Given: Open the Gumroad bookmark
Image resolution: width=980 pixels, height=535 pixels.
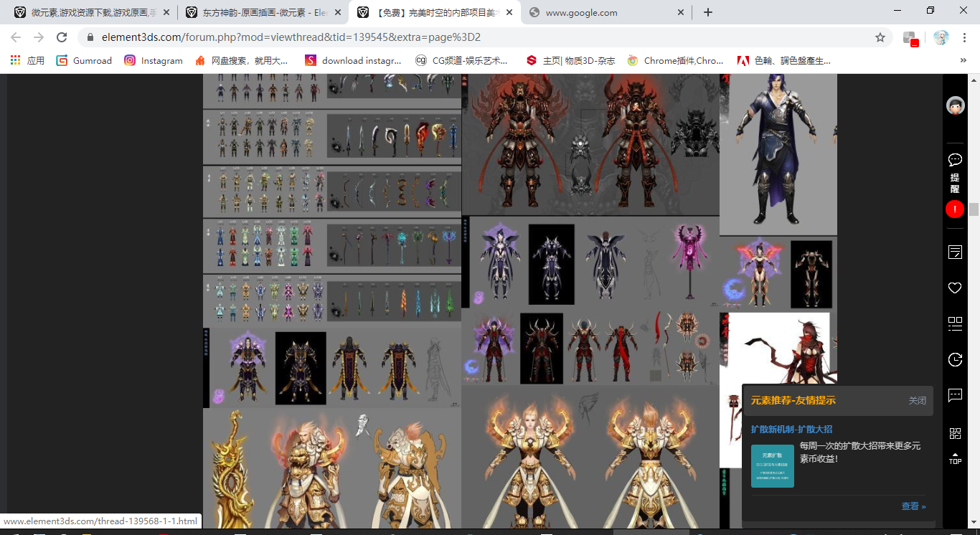Looking at the screenshot, I should 84,60.
